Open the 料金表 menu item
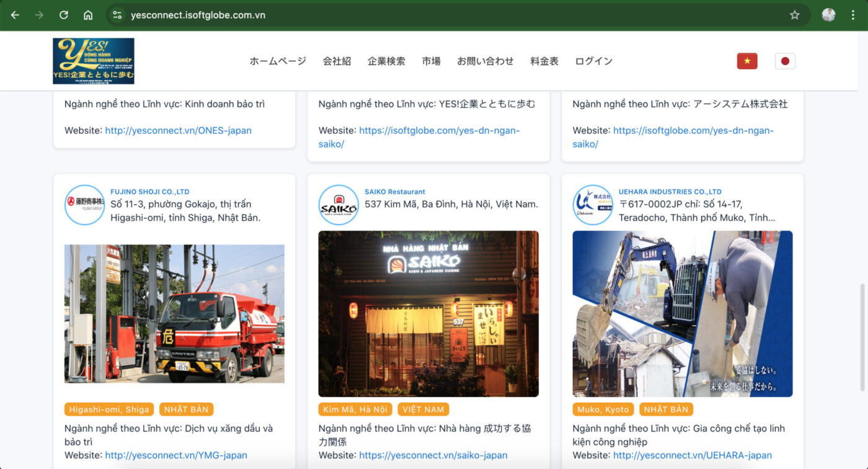This screenshot has height=469, width=868. click(544, 61)
